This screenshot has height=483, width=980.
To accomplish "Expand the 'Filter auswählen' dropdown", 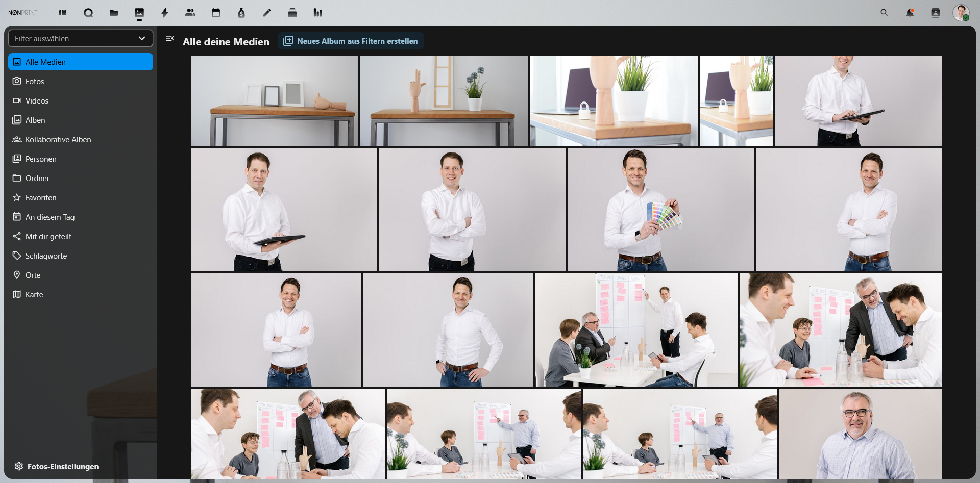I will pyautogui.click(x=81, y=38).
